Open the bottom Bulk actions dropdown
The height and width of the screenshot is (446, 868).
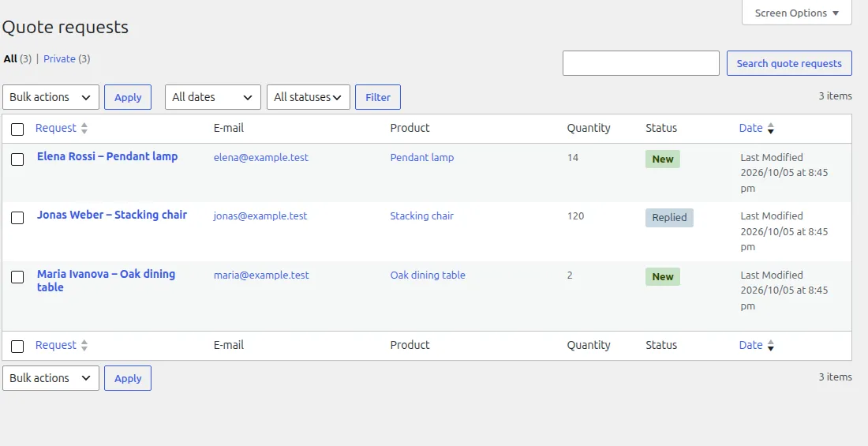tap(51, 378)
